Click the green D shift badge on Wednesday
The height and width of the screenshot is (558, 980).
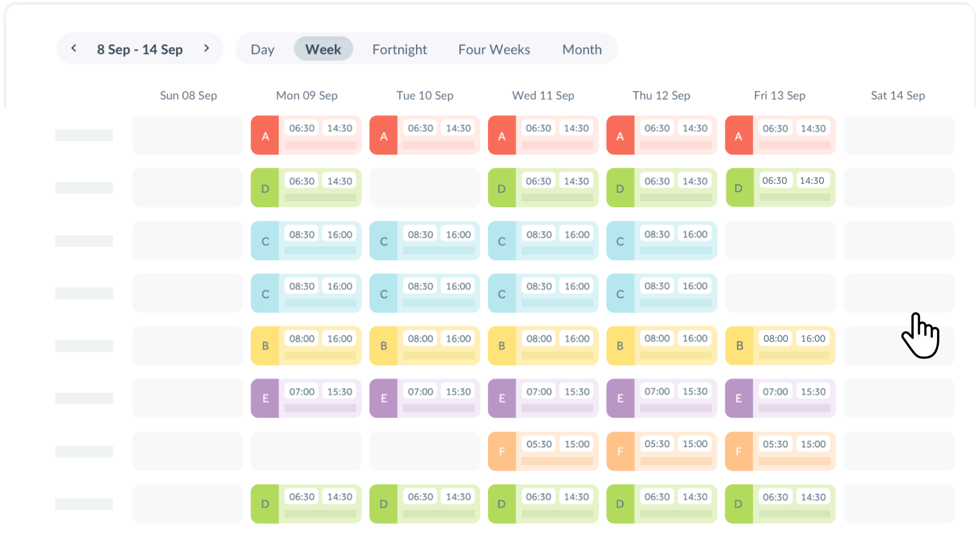502,188
